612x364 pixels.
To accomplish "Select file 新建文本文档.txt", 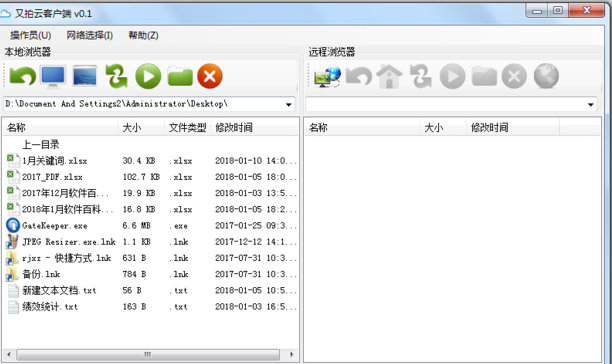I will click(59, 290).
